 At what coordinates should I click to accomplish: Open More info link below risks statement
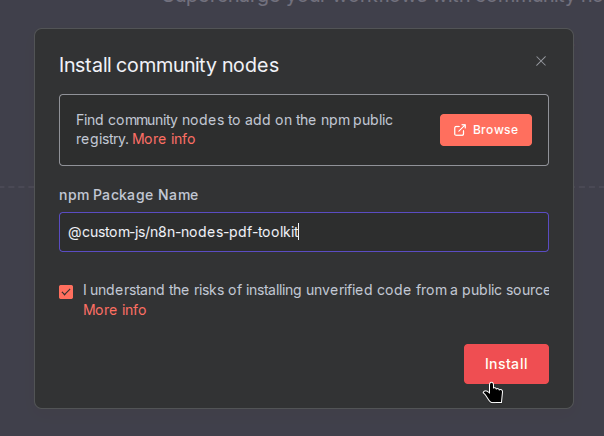pyautogui.click(x=114, y=310)
